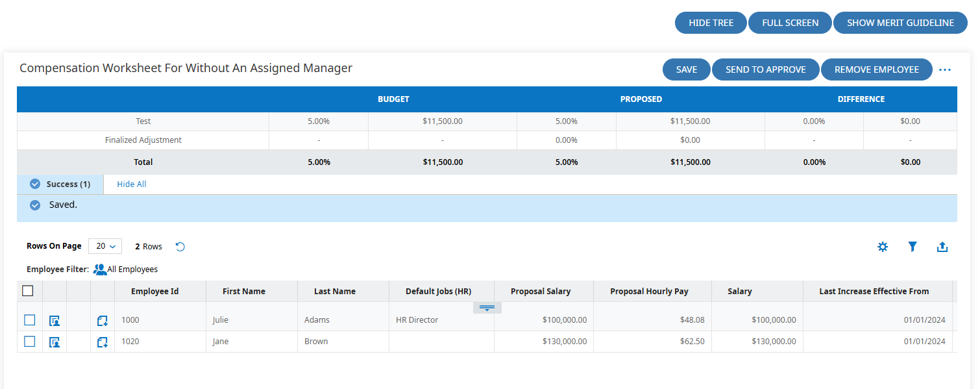Click the filter funnel icon
980x389 pixels.
[x=913, y=247]
